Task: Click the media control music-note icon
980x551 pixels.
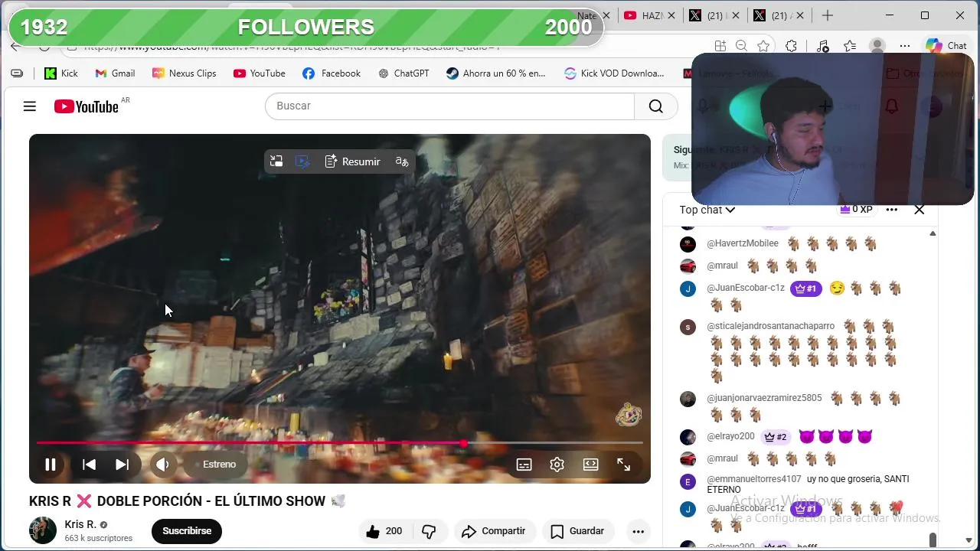Action: (822, 46)
